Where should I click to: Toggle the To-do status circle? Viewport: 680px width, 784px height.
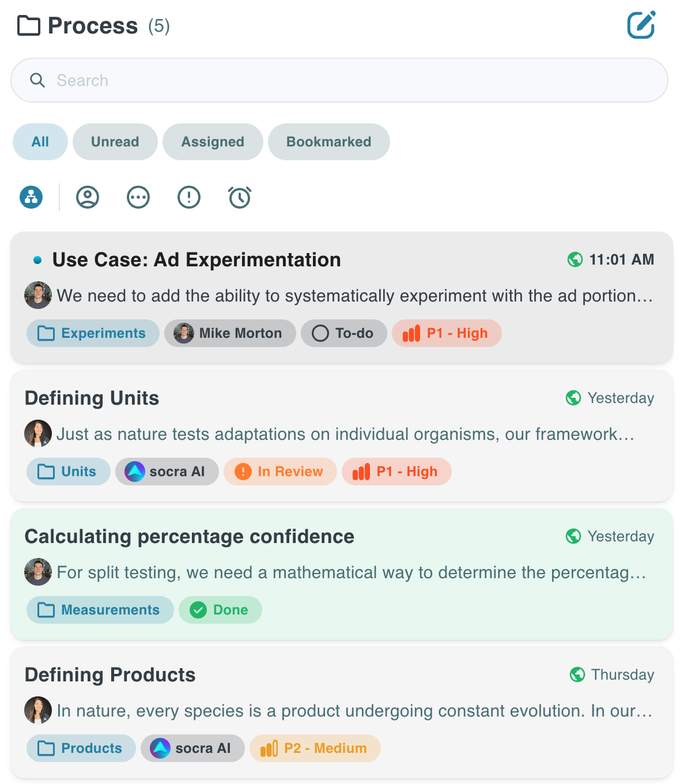pyautogui.click(x=320, y=333)
